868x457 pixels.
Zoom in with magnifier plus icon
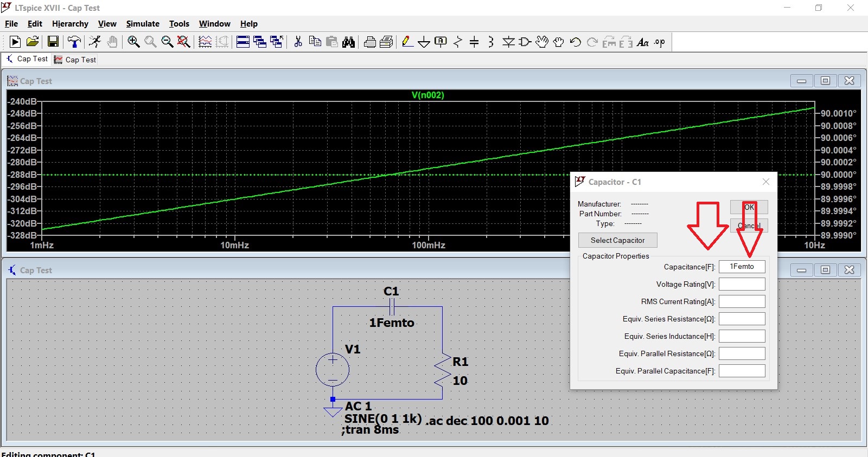(133, 42)
